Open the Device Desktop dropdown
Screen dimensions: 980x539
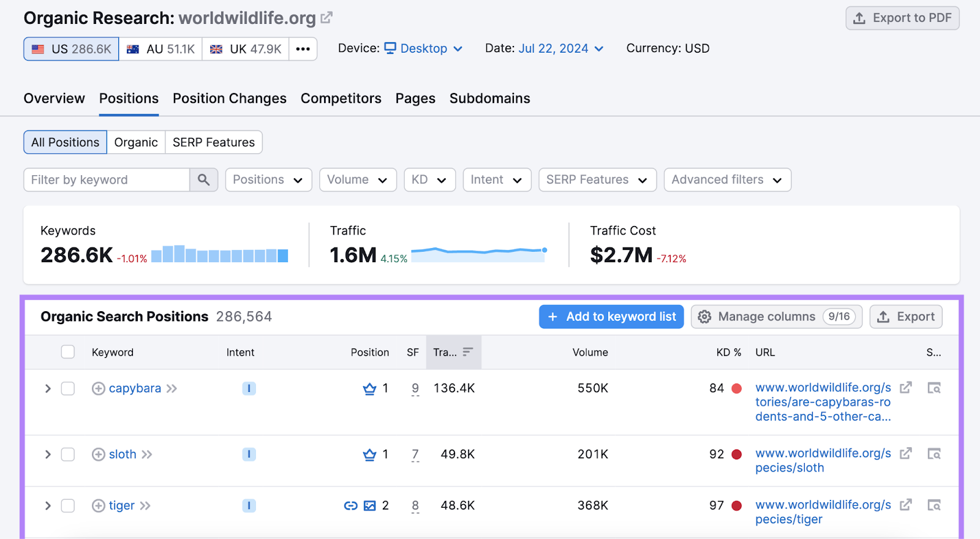coord(424,48)
